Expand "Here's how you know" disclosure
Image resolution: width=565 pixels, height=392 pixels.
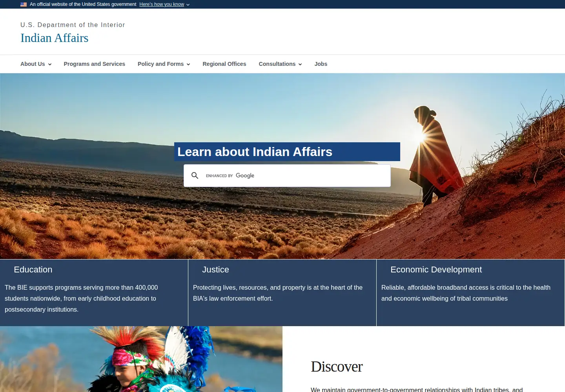[164, 4]
